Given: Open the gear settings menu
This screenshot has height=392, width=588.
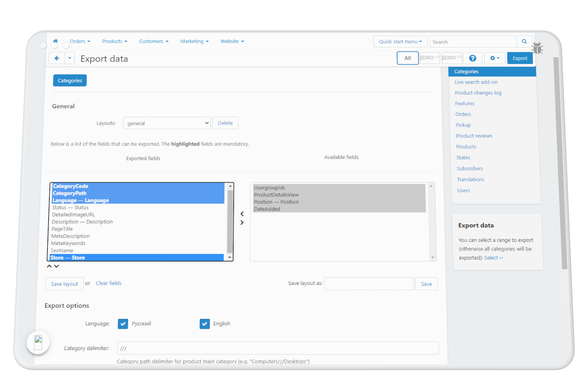Looking at the screenshot, I should [495, 58].
